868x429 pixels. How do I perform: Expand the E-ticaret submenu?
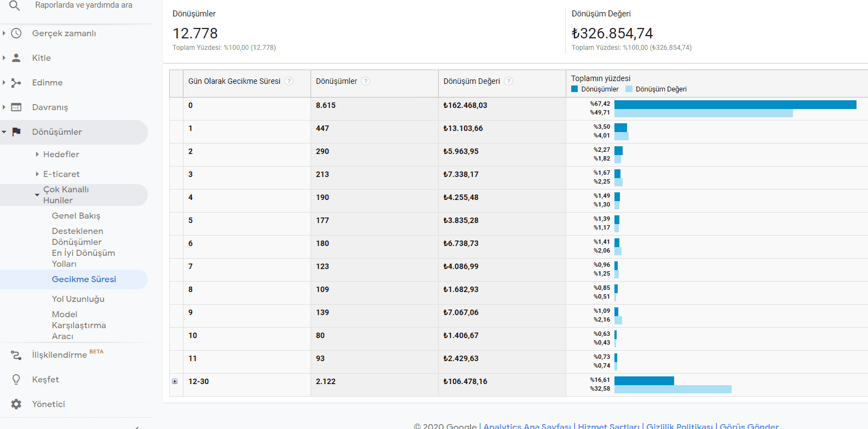coord(37,174)
